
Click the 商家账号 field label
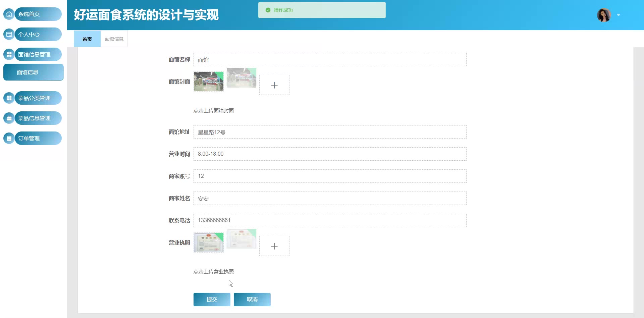click(179, 176)
